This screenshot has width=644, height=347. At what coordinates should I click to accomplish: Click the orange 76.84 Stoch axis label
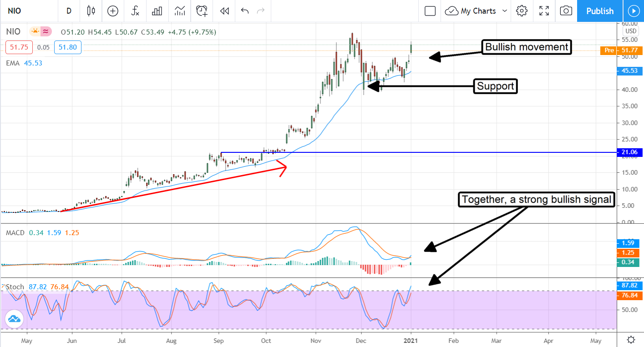click(630, 295)
